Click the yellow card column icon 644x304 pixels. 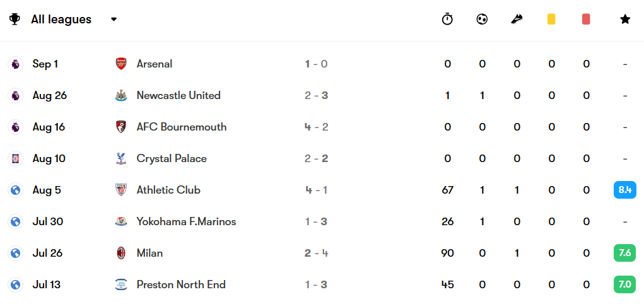coord(551,20)
